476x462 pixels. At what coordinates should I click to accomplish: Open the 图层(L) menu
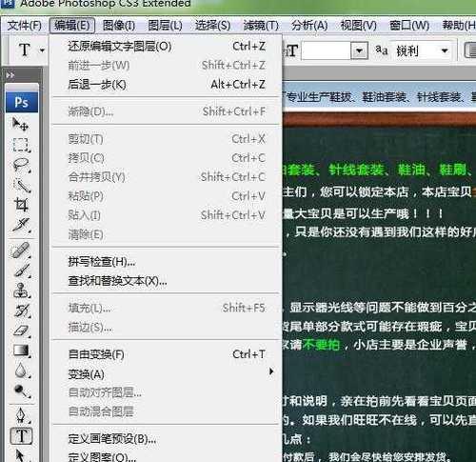pos(165,26)
